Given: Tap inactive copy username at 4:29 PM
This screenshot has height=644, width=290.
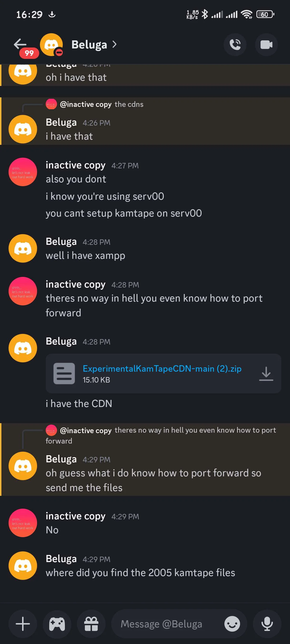Looking at the screenshot, I should [x=75, y=516].
